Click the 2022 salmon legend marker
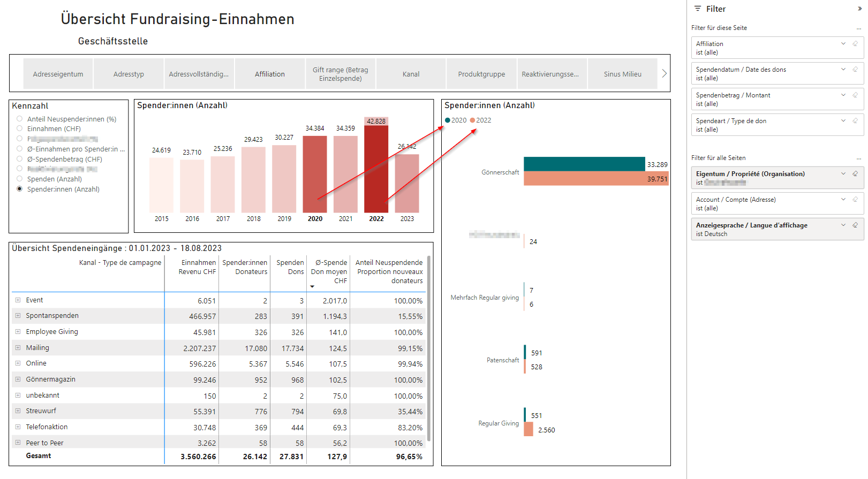The image size is (868, 479). tap(472, 120)
